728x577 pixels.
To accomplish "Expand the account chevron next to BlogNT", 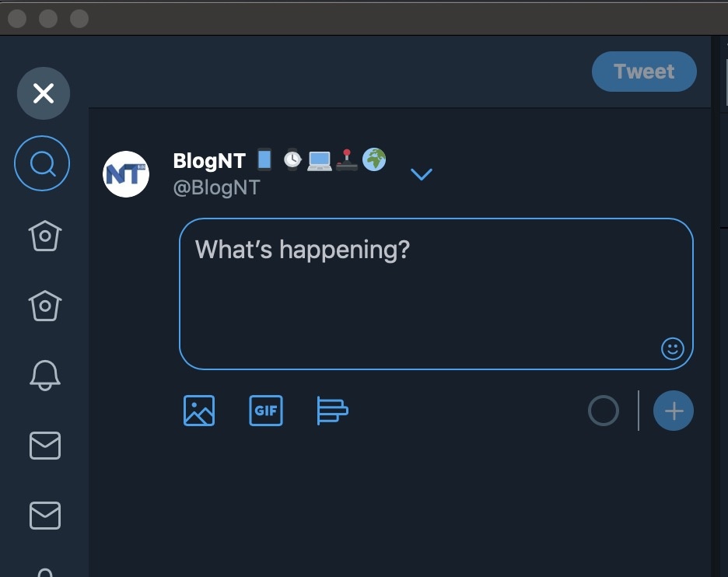I will click(421, 174).
